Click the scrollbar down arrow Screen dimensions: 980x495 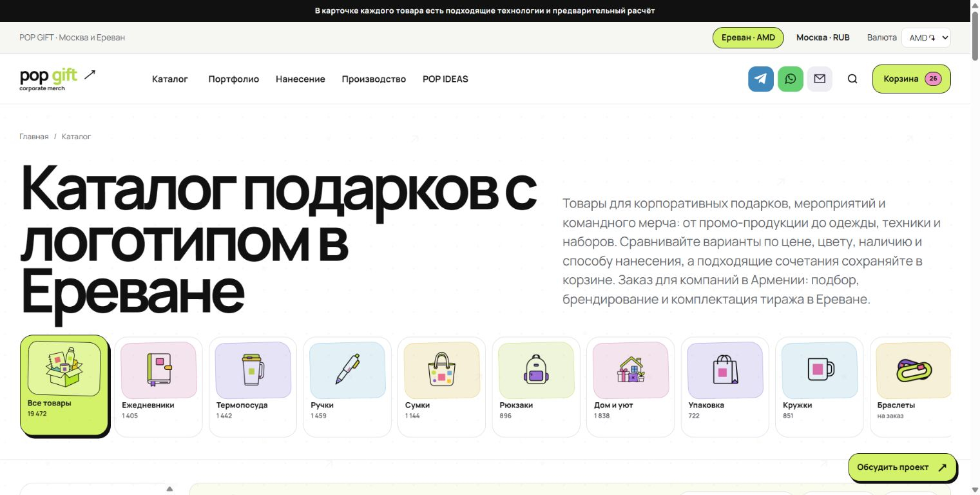974,489
